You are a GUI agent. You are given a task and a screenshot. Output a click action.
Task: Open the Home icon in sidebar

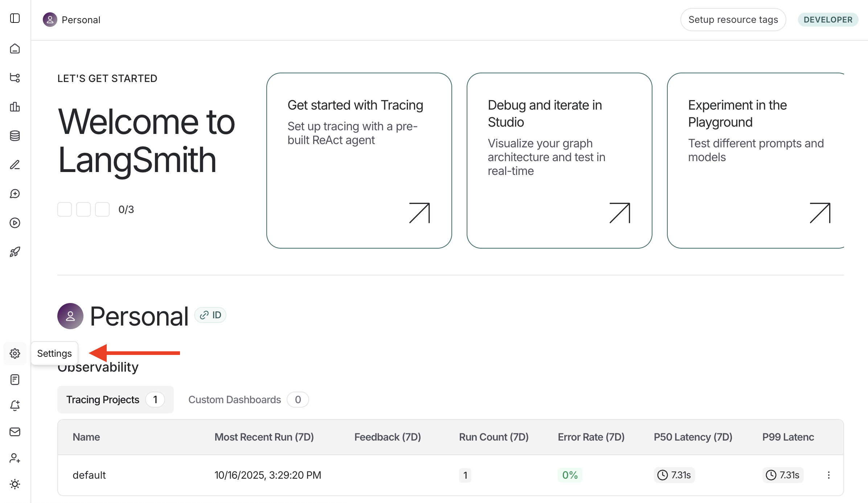click(x=15, y=49)
